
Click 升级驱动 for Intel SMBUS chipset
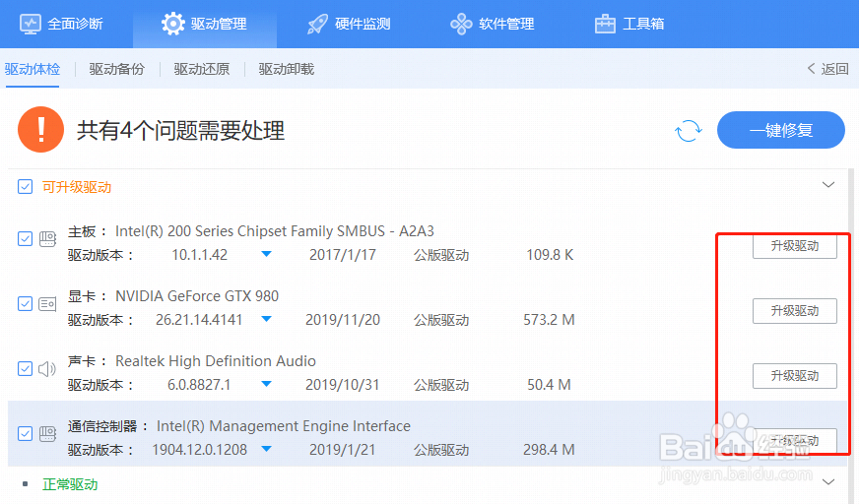pyautogui.click(x=794, y=246)
